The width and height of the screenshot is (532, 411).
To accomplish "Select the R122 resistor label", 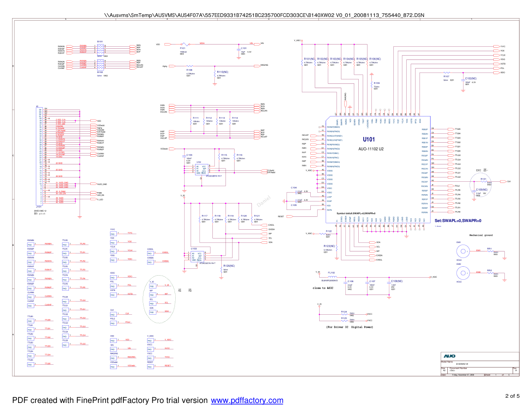I will (329, 231).
